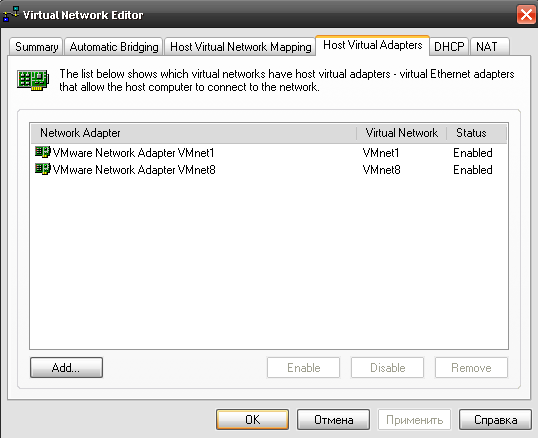Open Host Virtual Network Mapping tab

point(240,47)
